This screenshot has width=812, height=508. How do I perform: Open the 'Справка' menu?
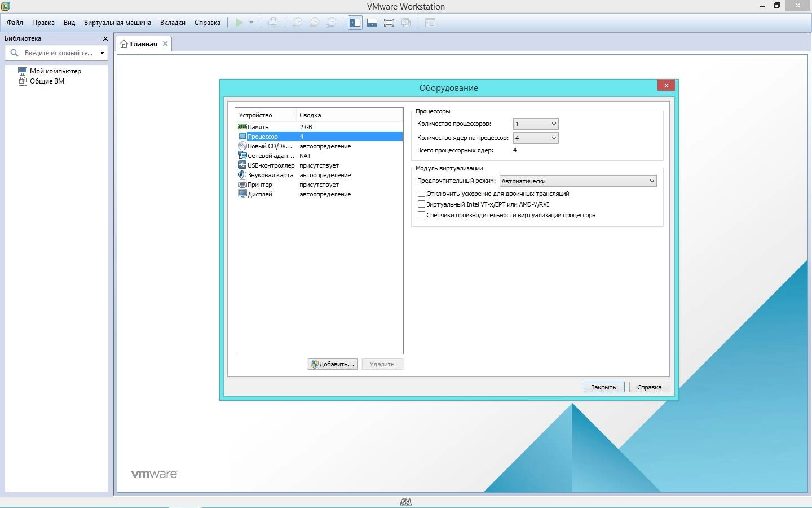pyautogui.click(x=208, y=23)
